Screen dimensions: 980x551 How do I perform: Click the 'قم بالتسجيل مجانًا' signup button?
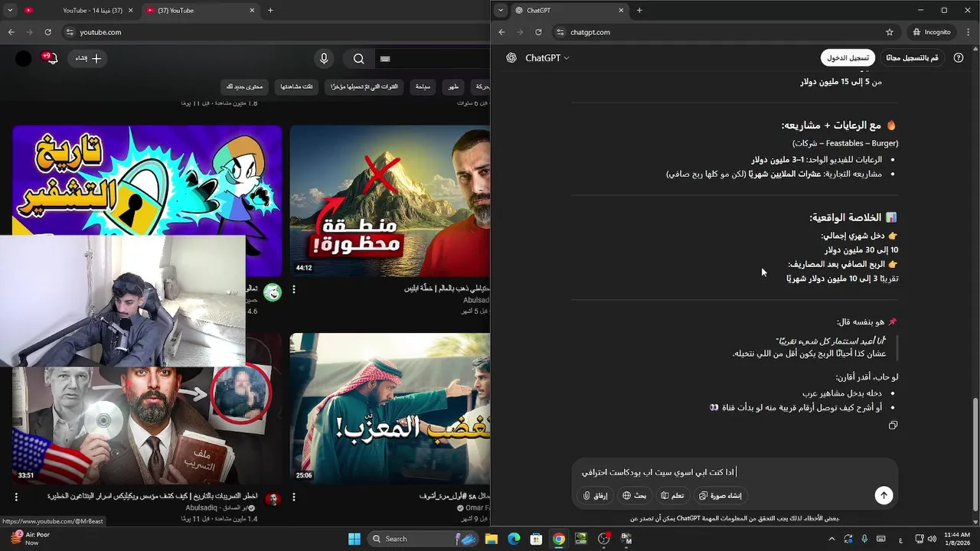912,58
